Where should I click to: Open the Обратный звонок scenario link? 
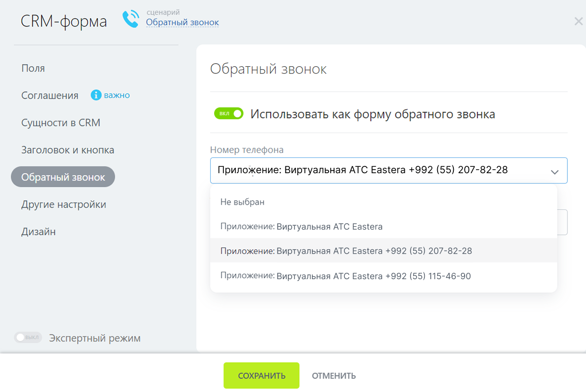point(182,23)
